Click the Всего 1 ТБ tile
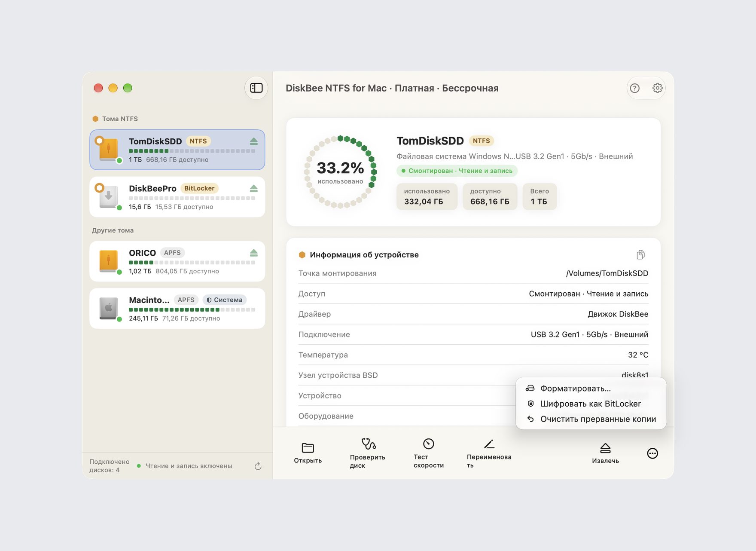The width and height of the screenshot is (756, 551). (540, 197)
